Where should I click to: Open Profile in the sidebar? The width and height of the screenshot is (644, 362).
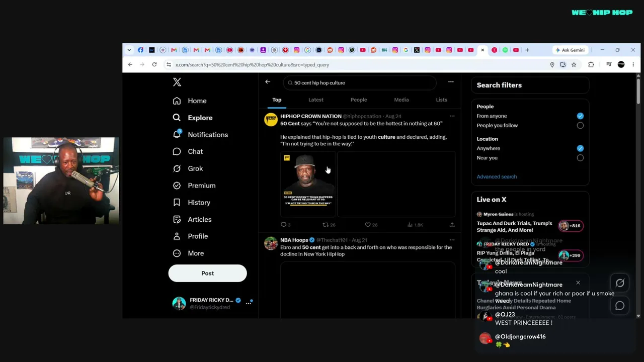(190, 236)
